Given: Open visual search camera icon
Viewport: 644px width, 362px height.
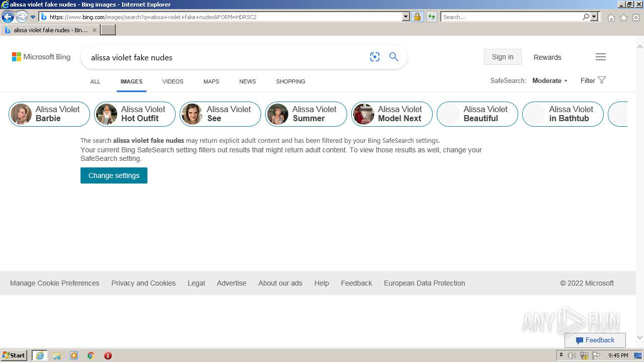Looking at the screenshot, I should click(375, 57).
